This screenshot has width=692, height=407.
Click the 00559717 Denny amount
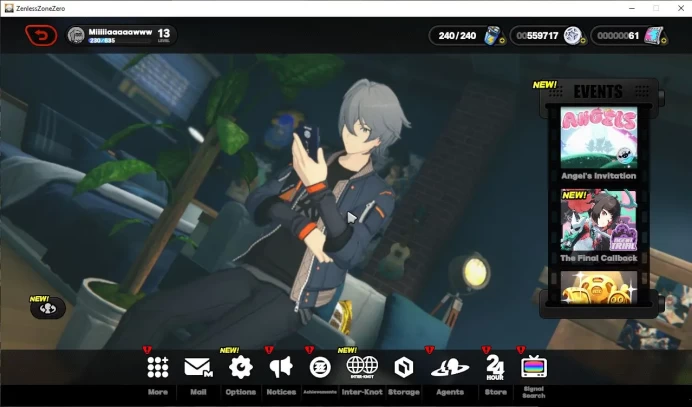pos(537,36)
